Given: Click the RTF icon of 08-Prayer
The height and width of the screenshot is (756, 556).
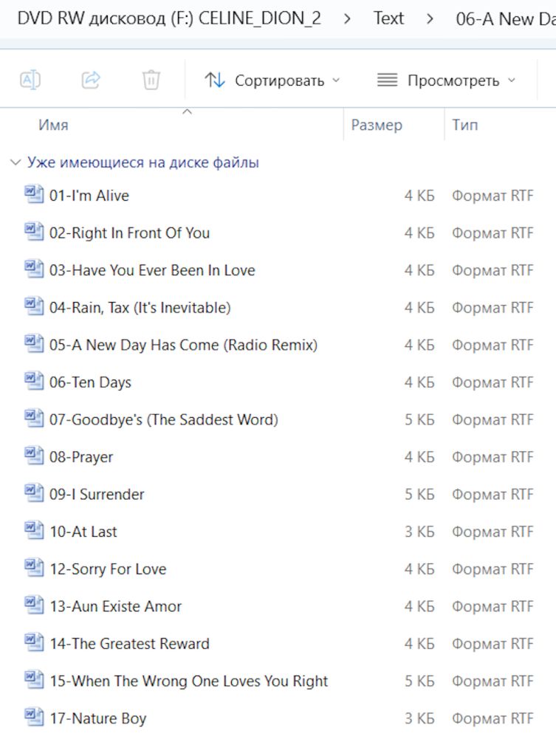Looking at the screenshot, I should tap(34, 456).
